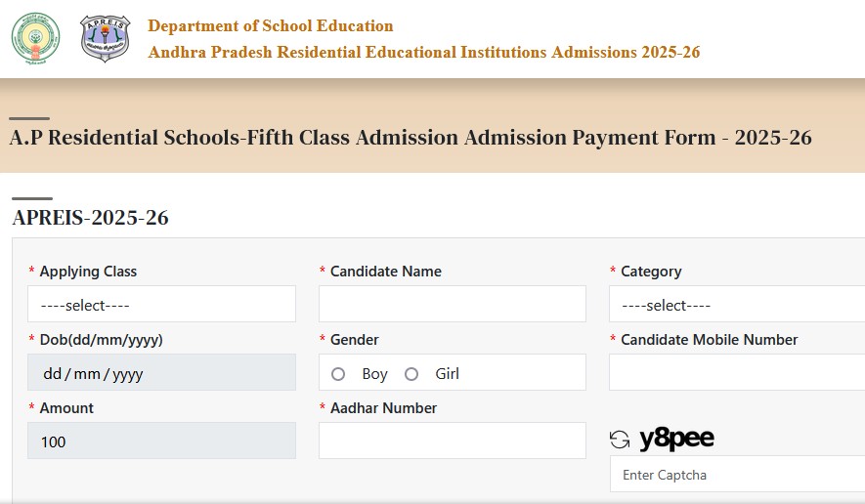Refresh the captcha code
The image size is (865, 504).
tap(620, 441)
